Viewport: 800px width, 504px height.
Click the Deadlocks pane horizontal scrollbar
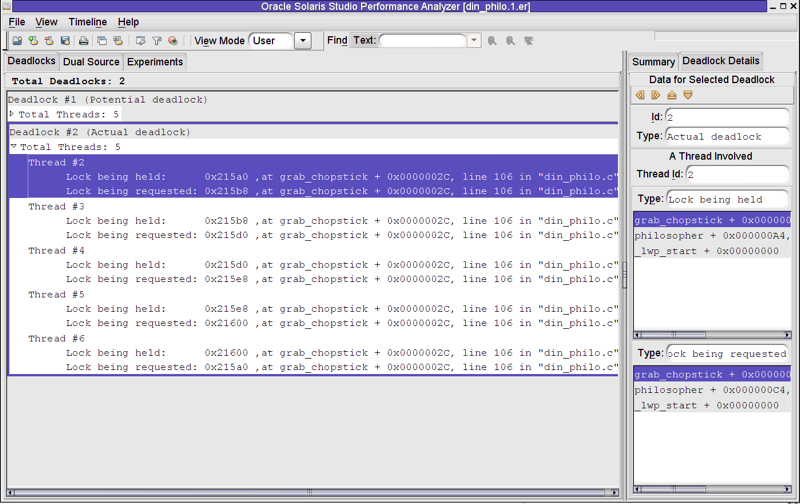coord(312,492)
